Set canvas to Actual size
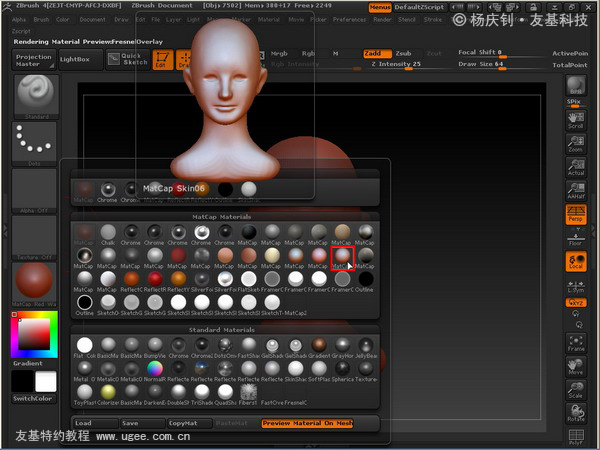Viewport: 600px width, 450px height. tap(576, 167)
